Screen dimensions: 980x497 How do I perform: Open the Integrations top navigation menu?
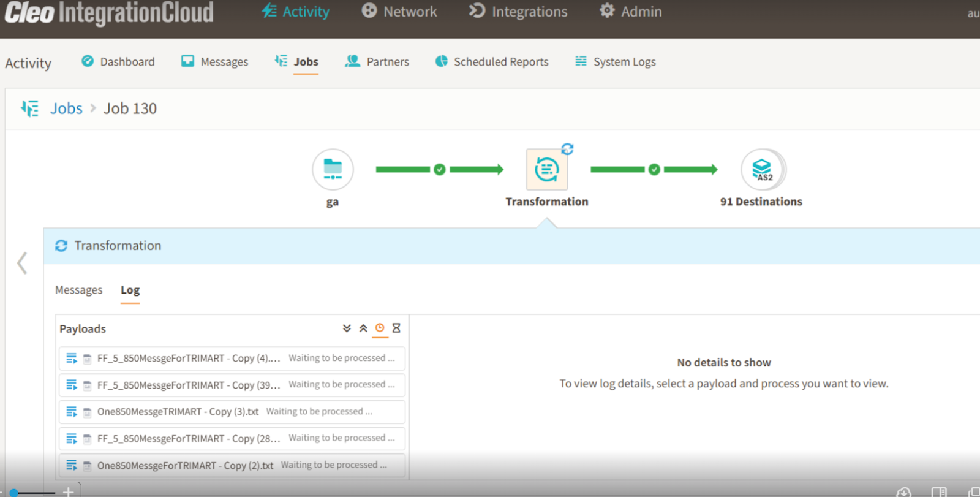(518, 12)
